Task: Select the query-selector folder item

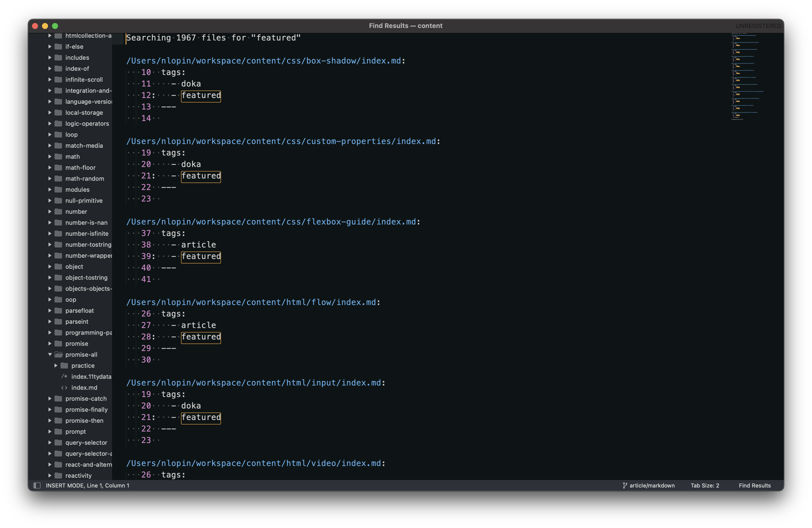Action: tap(86, 442)
